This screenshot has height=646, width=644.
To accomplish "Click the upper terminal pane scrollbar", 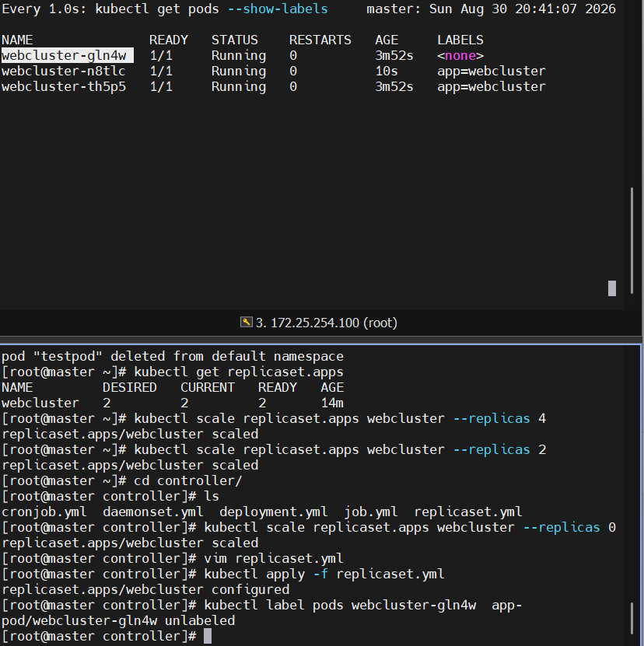I will point(632,241).
